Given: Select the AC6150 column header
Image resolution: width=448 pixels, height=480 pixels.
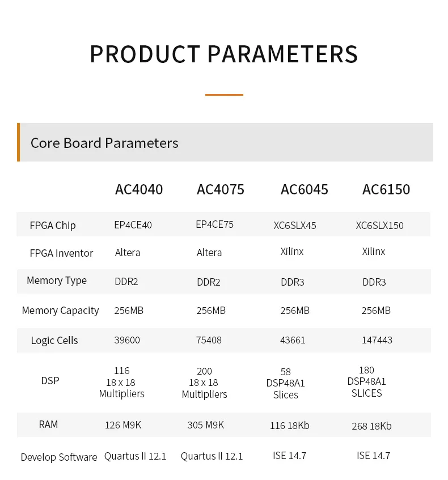Looking at the screenshot, I should tap(386, 189).
